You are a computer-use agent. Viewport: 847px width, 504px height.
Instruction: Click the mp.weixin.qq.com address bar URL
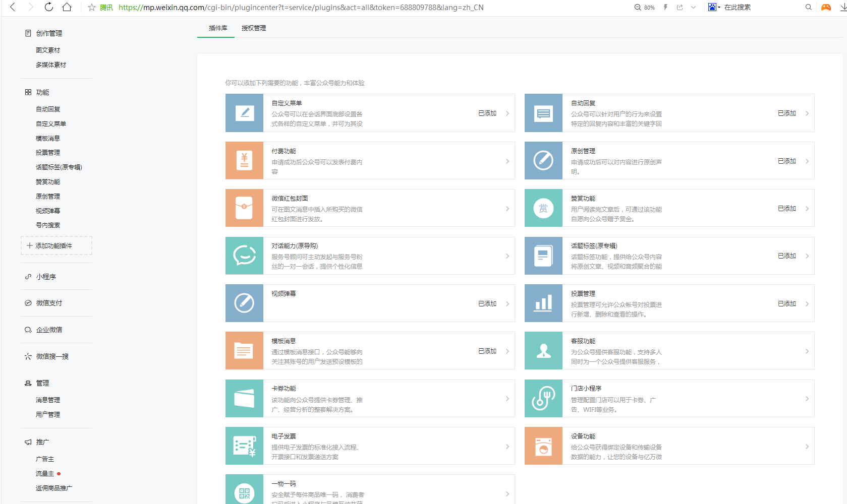tap(301, 8)
